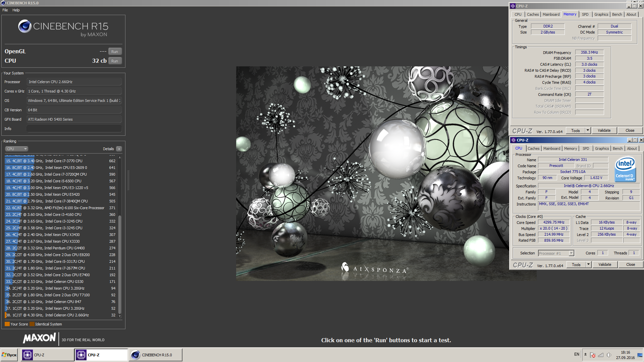
Task: Open Bench tab in lower CPU-Z
Action: (618, 148)
